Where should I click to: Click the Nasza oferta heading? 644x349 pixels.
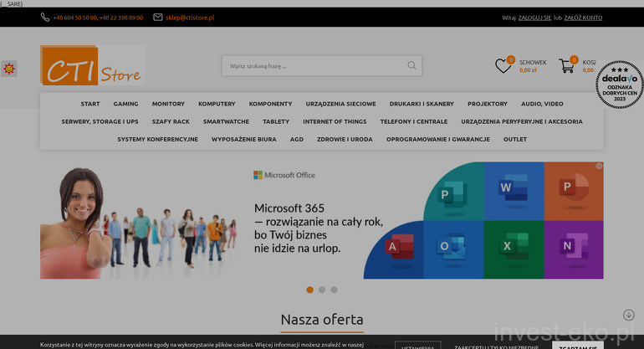click(322, 320)
